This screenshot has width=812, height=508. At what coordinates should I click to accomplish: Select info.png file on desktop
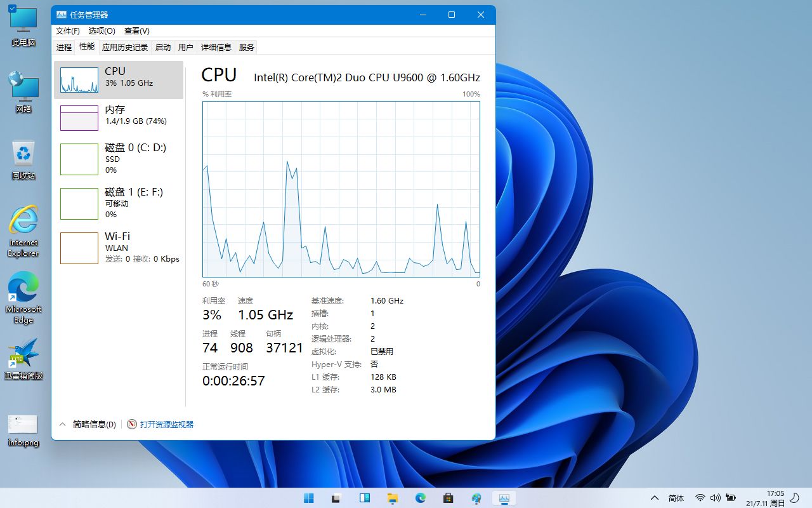click(x=23, y=431)
